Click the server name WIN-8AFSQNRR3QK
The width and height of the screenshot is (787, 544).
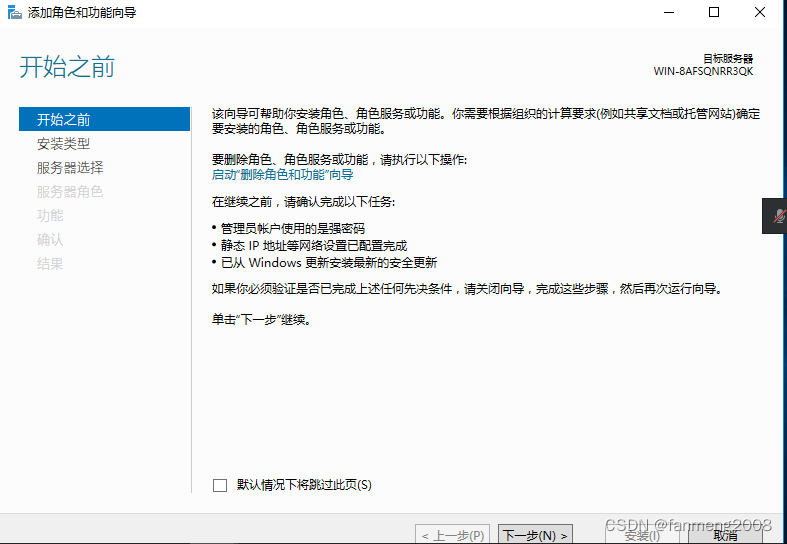[x=703, y=71]
